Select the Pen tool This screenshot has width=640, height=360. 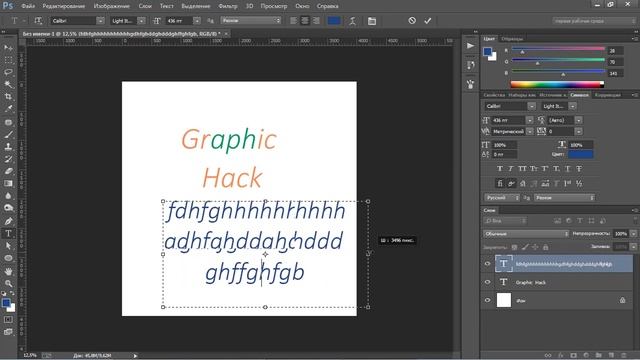8,221
